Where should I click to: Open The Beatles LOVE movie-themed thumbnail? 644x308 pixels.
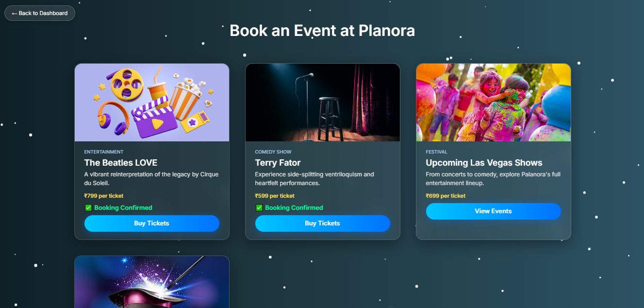pyautogui.click(x=151, y=103)
